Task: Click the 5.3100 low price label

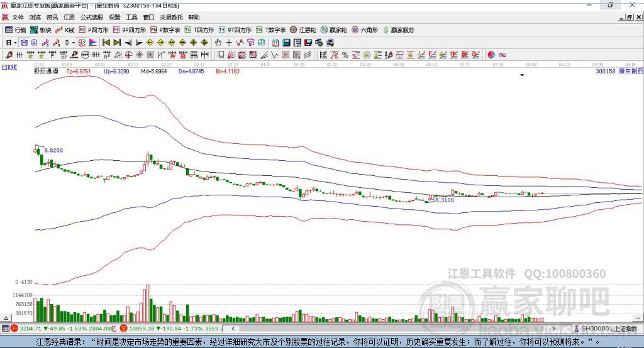Action: tap(445, 200)
